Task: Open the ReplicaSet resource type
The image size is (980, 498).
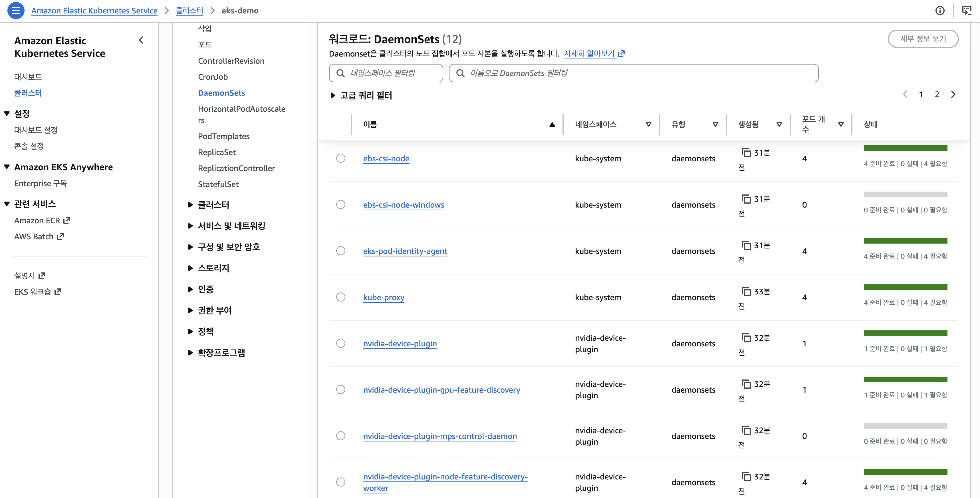Action: coord(217,152)
